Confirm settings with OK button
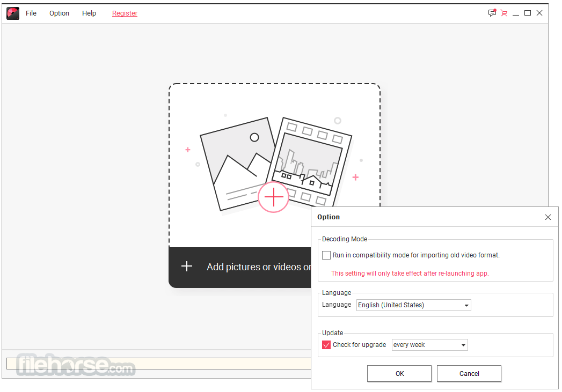Image resolution: width=562 pixels, height=392 pixels. pyautogui.click(x=399, y=373)
